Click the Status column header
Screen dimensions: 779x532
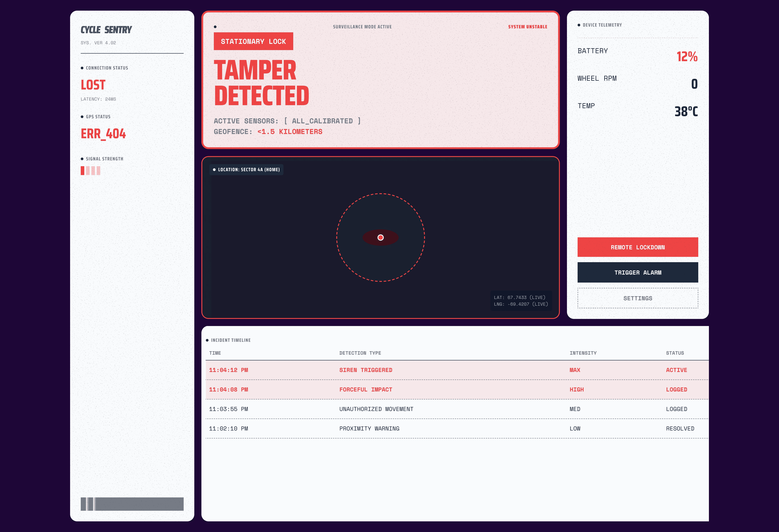[675, 353]
